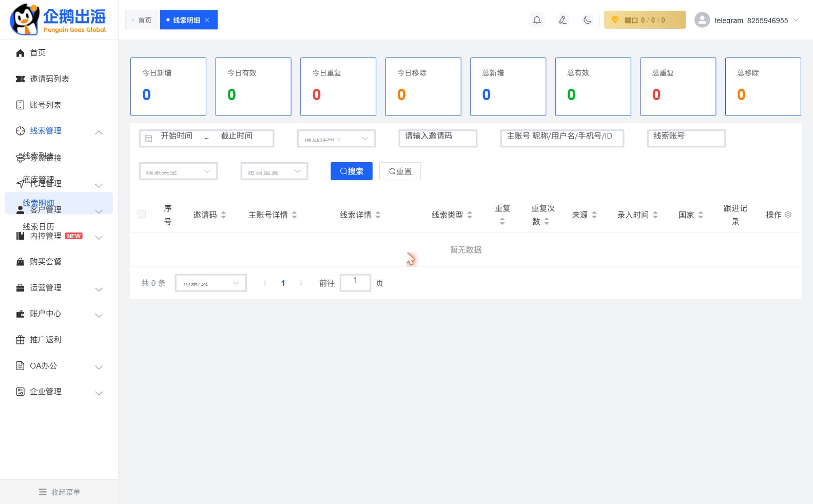Focus the 前往 page number input
Viewport: 813px width, 504px height.
[x=355, y=283]
